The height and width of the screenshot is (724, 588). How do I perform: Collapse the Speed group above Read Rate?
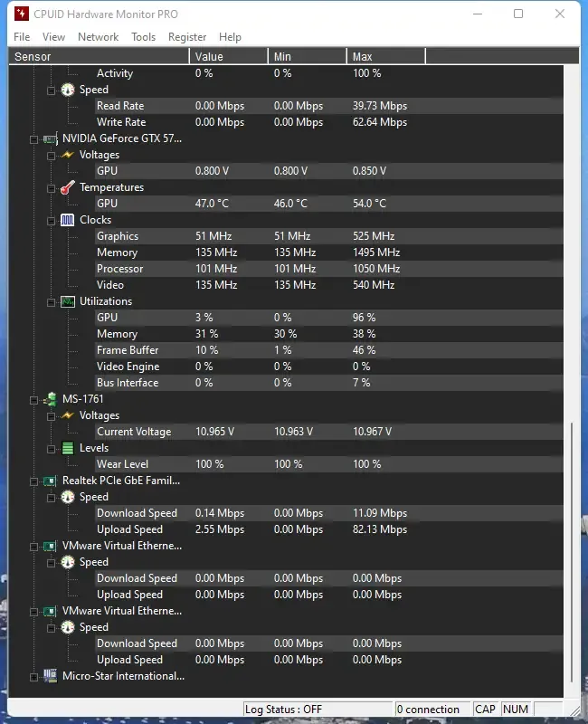click(x=52, y=90)
